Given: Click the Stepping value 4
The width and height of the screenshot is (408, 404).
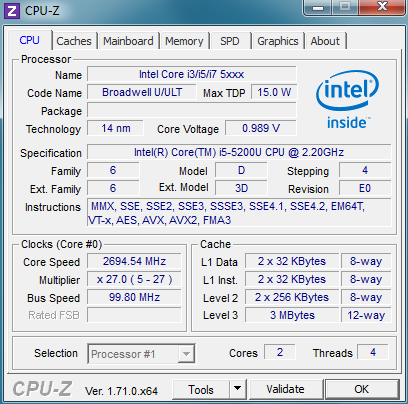Looking at the screenshot, I should click(x=365, y=170).
